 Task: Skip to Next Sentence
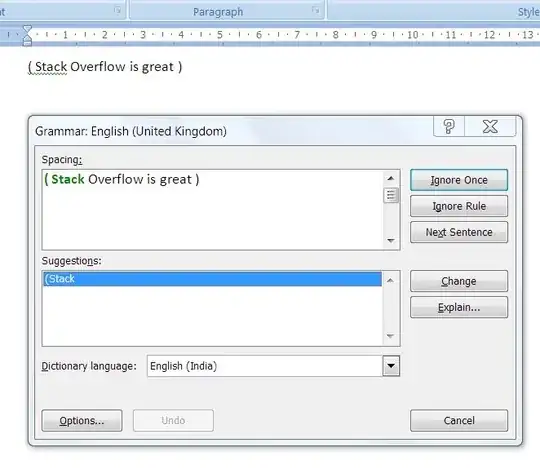[459, 232]
